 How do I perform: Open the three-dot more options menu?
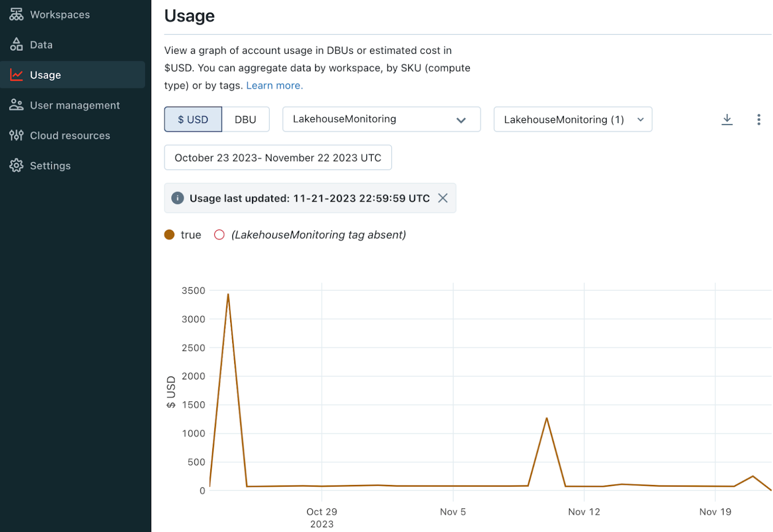click(758, 120)
